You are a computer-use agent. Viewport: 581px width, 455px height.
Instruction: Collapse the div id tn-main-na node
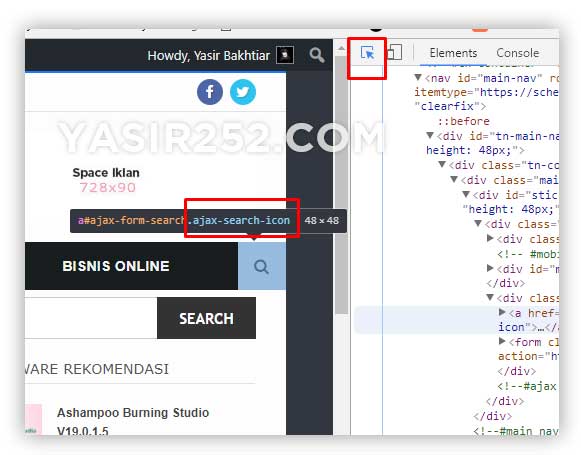(x=430, y=135)
